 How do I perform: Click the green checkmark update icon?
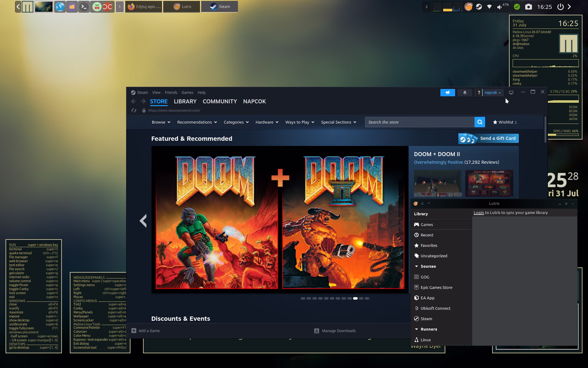(x=517, y=7)
